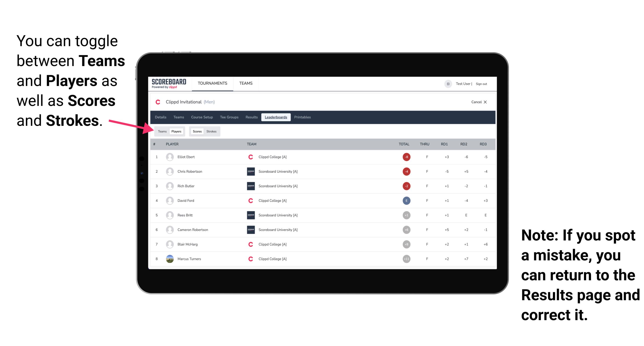644x346 pixels.
Task: Toggle to Teams leaderboard view
Action: (x=161, y=131)
